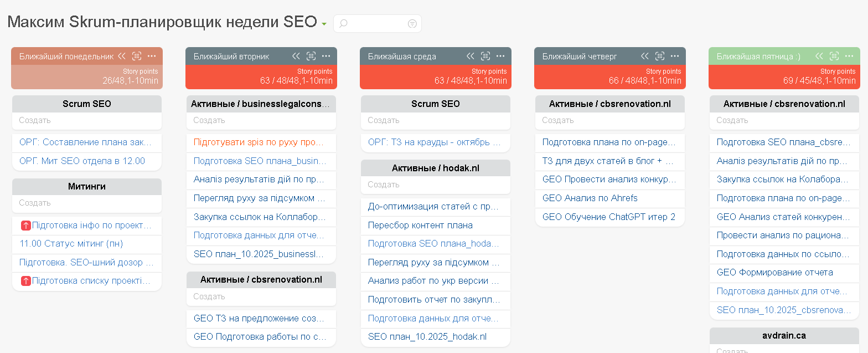Click the magnifier search icon
The height and width of the screenshot is (353, 868).
tap(343, 24)
